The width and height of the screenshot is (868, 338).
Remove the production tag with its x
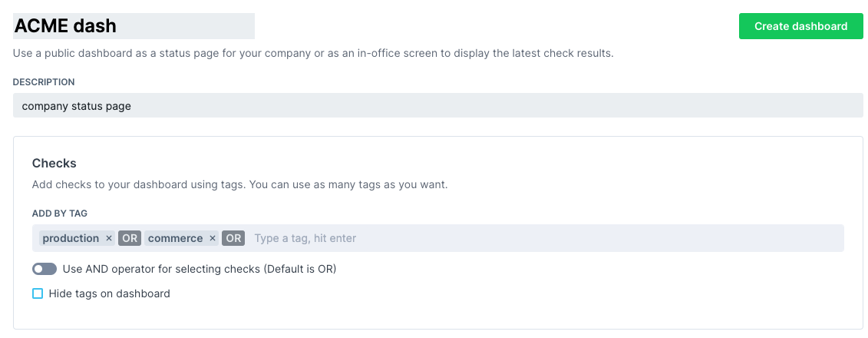tap(109, 238)
